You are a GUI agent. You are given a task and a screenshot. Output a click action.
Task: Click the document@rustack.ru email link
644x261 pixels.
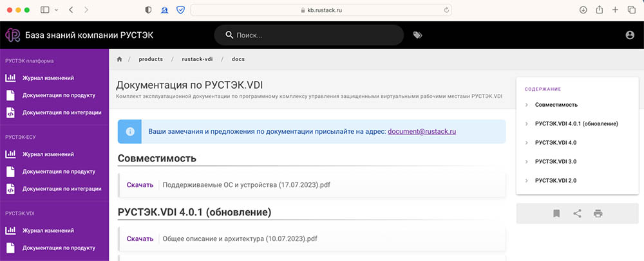422,131
